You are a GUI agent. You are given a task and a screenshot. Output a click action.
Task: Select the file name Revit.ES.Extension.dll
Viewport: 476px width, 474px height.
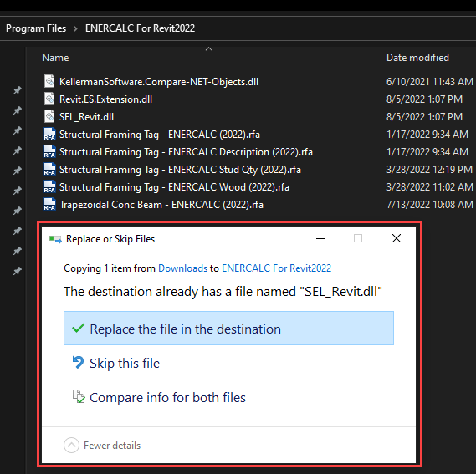pyautogui.click(x=105, y=99)
